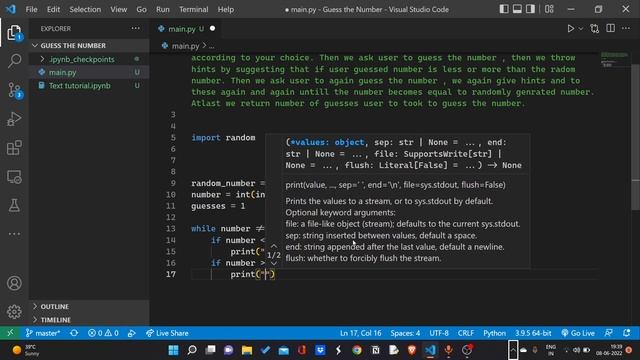The width and height of the screenshot is (640, 360).
Task: Open the feedback icon in status bar
Action: pos(608,333)
